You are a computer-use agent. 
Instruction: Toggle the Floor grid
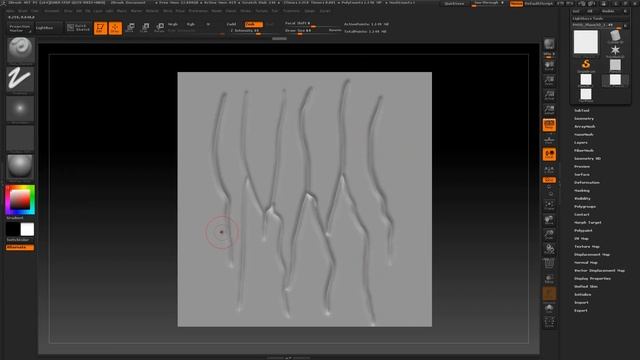[549, 140]
